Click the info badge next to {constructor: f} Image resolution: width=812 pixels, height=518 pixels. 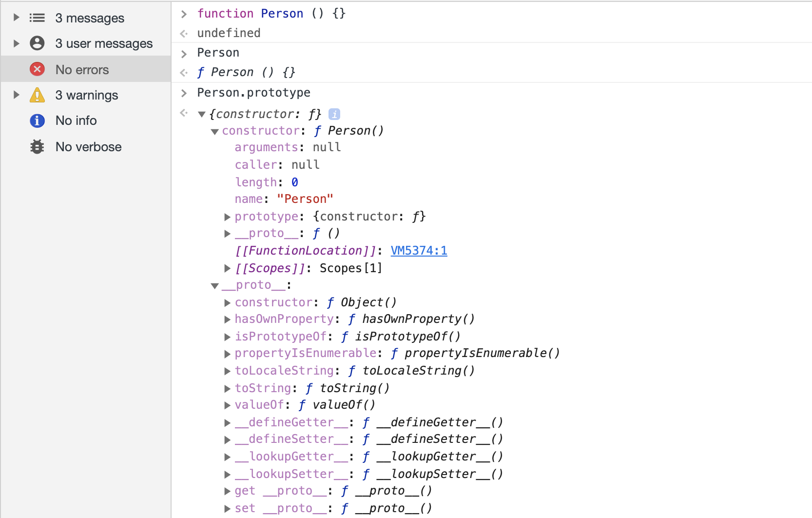[334, 114]
